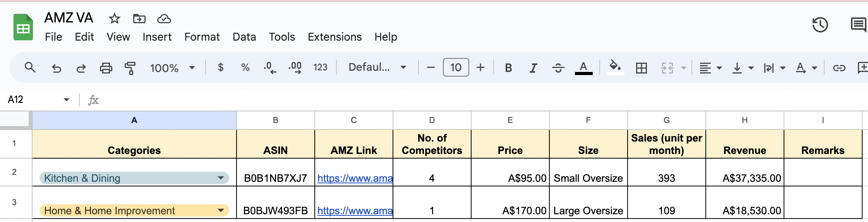Open the Extensions menu
868x222 pixels.
(335, 37)
